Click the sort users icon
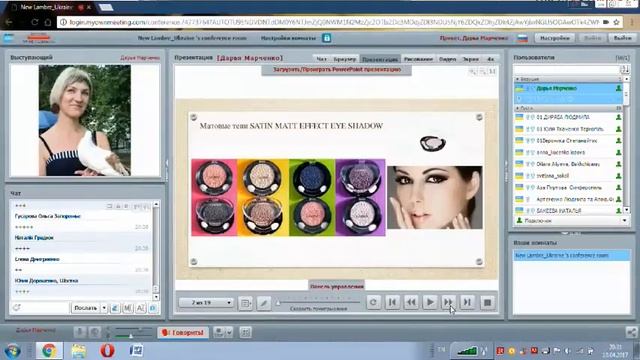This screenshot has width=640, height=360. pos(625,69)
